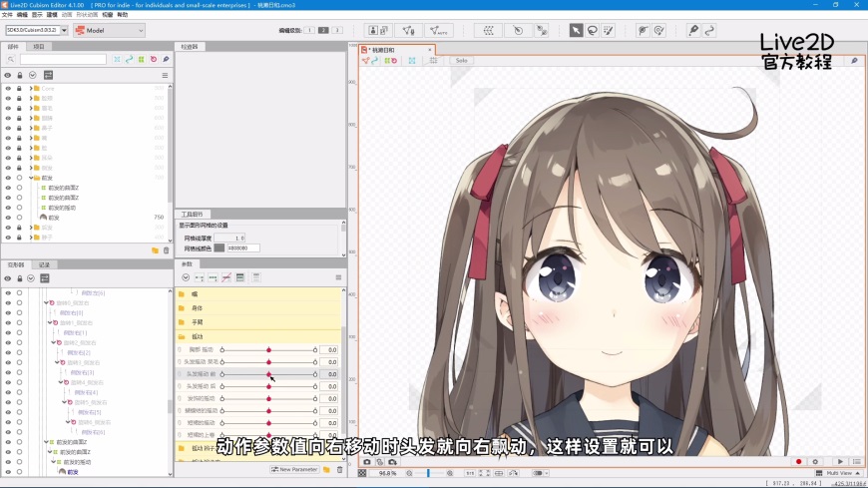
Task: Click the 1:1 zoom button below the canvas
Action: (470, 473)
